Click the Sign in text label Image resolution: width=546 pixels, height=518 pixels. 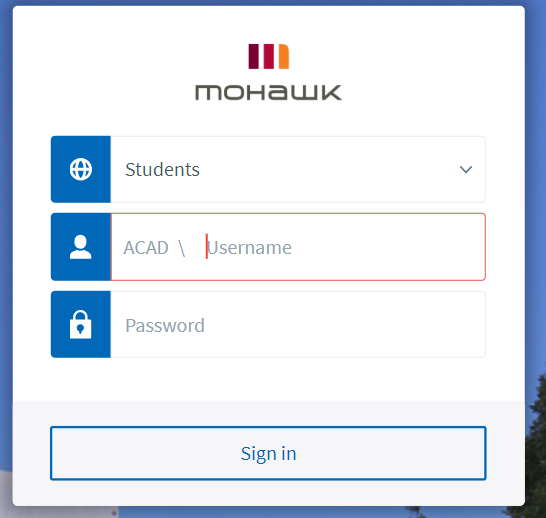(268, 454)
